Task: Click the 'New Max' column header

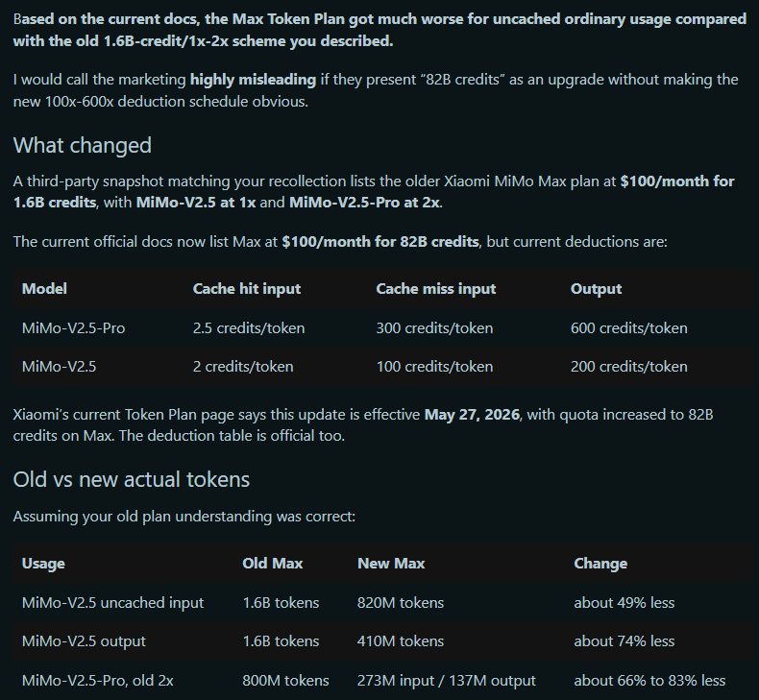Action: coord(391,564)
